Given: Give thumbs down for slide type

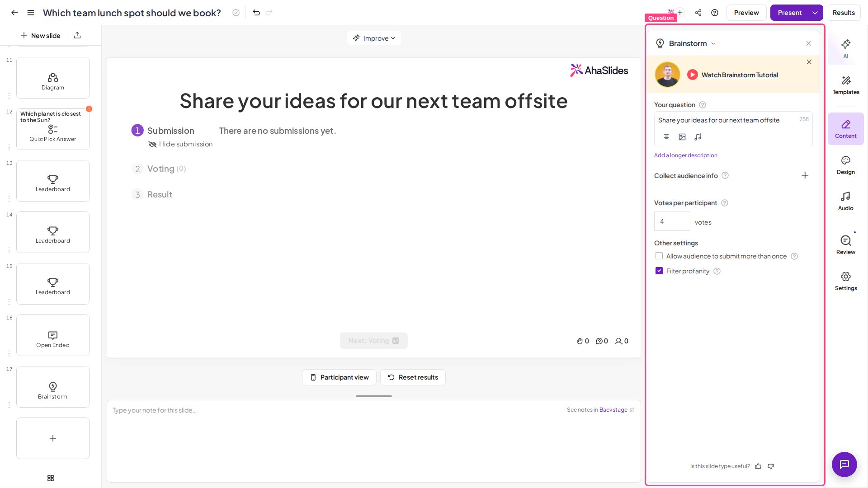Looking at the screenshot, I should pyautogui.click(x=771, y=466).
